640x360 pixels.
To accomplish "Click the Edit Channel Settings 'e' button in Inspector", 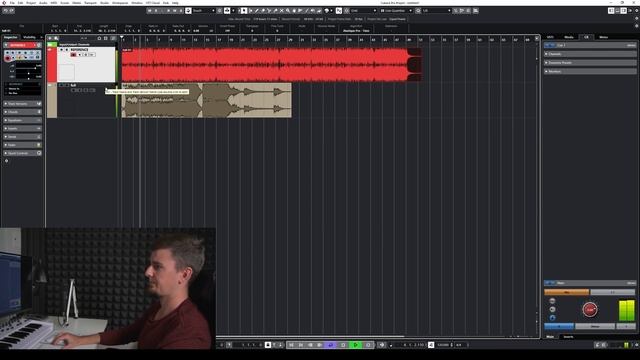I will point(38,45).
